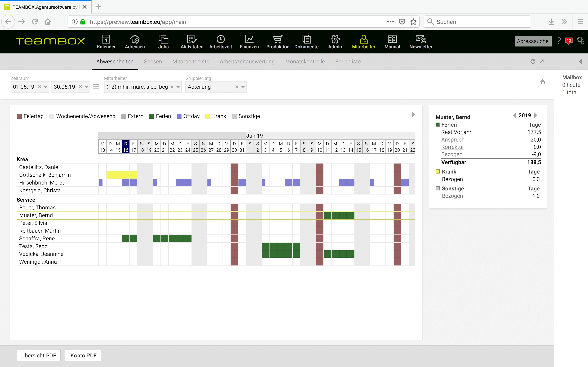Viewport: 588px width, 367px height.
Task: Click the green Ferien legend swatch
Action: (152, 116)
